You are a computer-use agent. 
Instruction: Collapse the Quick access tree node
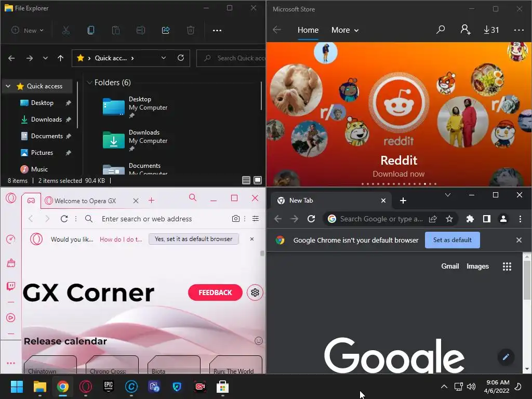click(8, 86)
